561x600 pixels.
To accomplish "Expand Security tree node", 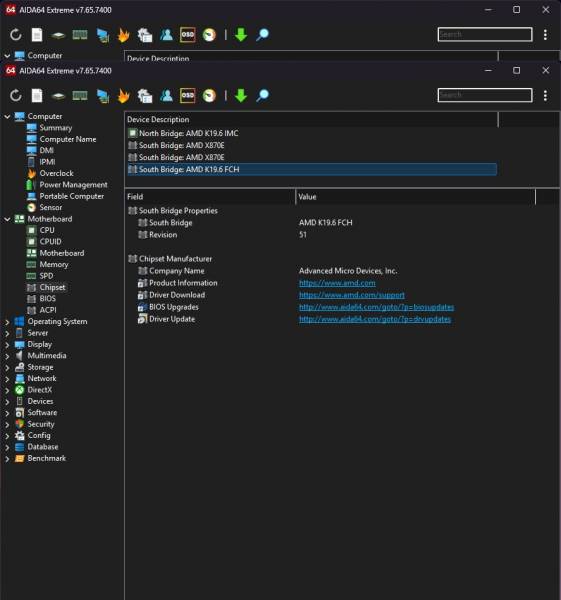I will click(x=7, y=424).
